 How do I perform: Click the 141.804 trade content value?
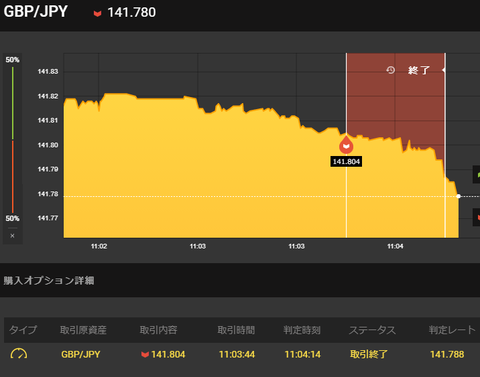pos(168,354)
